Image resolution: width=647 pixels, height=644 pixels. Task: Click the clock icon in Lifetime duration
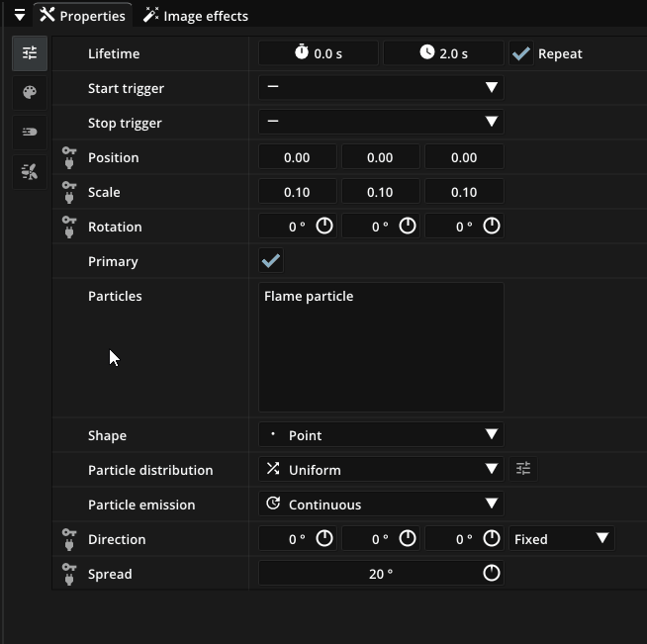coord(427,52)
